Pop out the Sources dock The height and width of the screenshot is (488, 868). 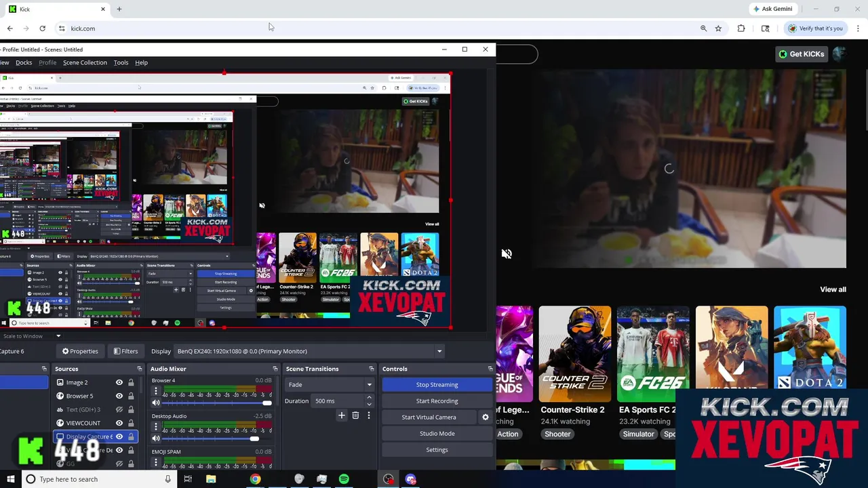(x=140, y=369)
